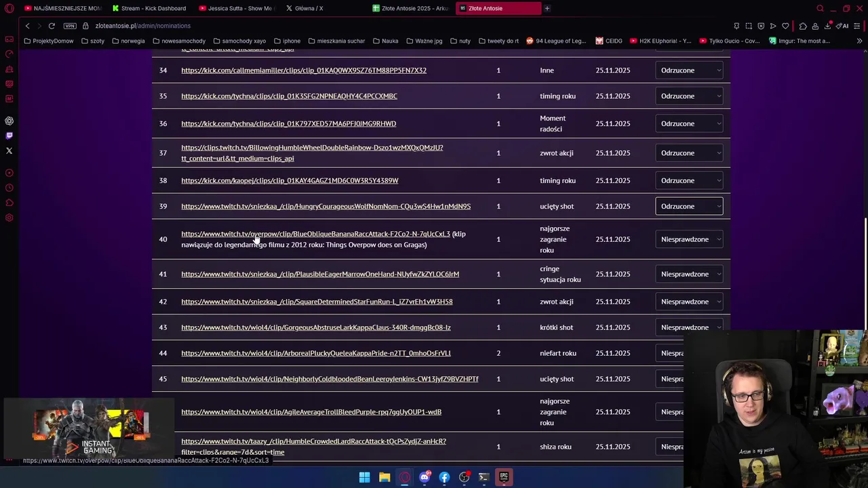868x488 pixels.
Task: Open Niesprawdzone dropdown for row 40
Action: [689, 239]
